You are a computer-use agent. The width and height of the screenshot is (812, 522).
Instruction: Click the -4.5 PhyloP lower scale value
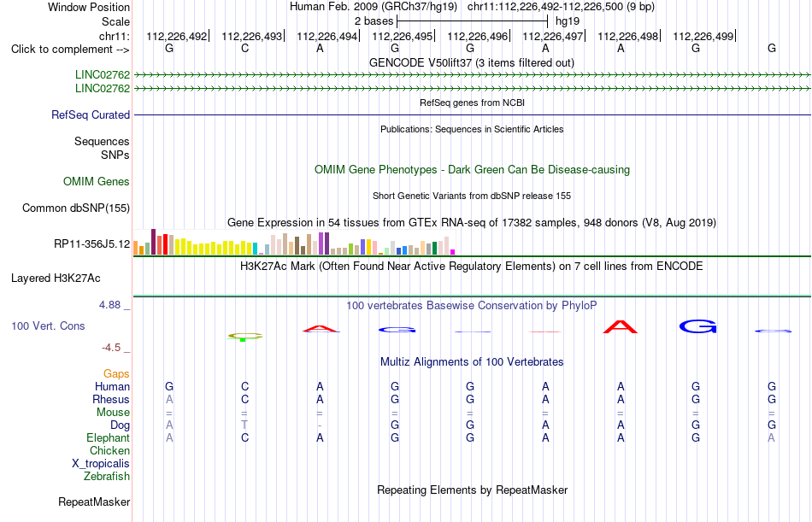tap(111, 348)
